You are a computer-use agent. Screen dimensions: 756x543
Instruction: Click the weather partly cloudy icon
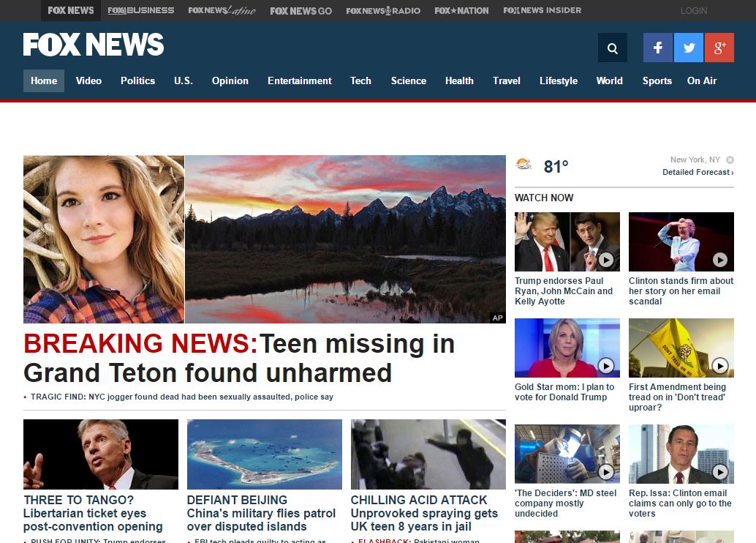click(523, 165)
